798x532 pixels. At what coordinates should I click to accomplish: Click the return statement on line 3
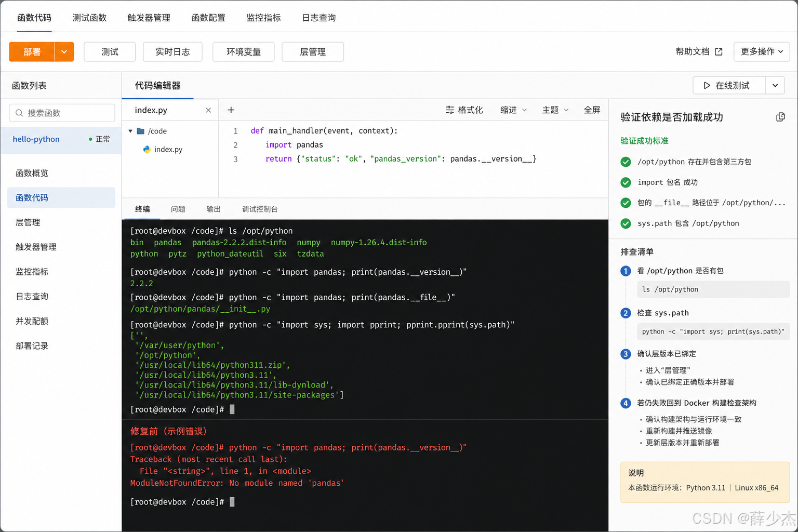coord(401,159)
